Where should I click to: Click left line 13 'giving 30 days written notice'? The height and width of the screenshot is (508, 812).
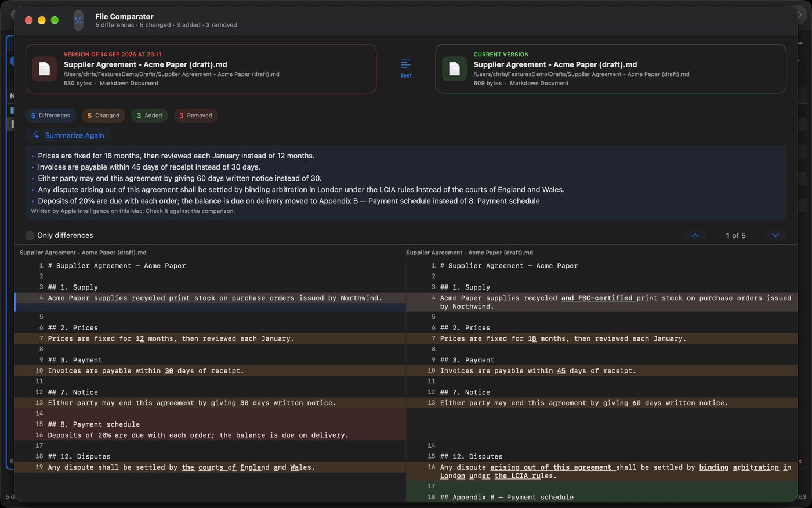pyautogui.click(x=210, y=403)
